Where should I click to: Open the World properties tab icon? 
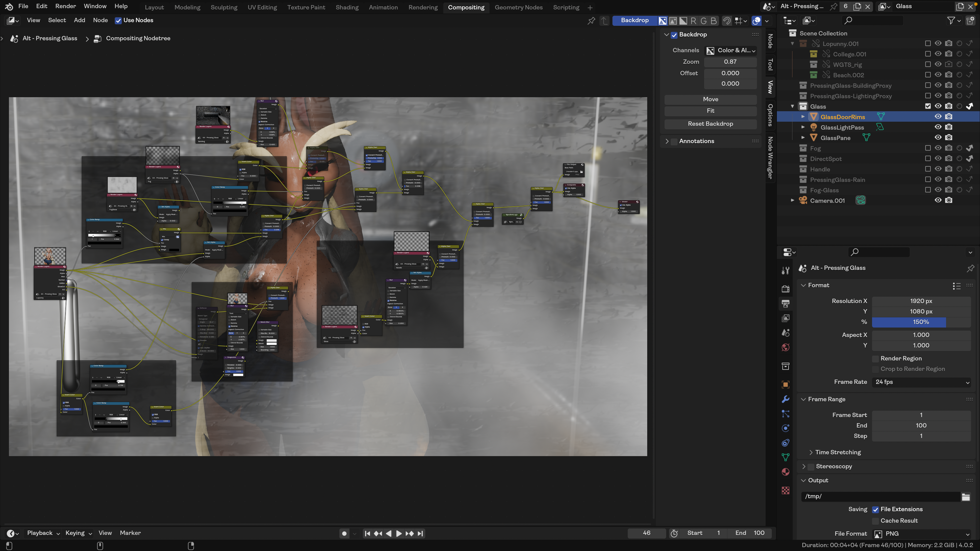(x=786, y=347)
